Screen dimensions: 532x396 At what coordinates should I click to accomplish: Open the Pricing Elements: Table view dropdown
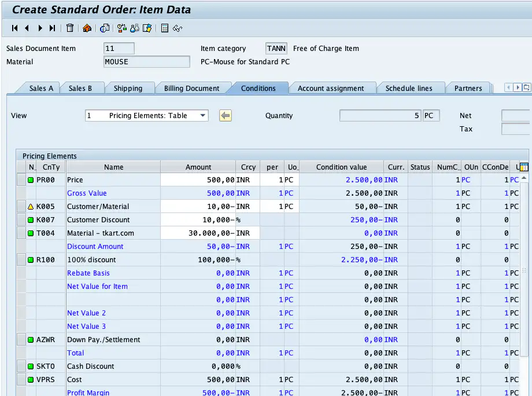[x=146, y=115]
